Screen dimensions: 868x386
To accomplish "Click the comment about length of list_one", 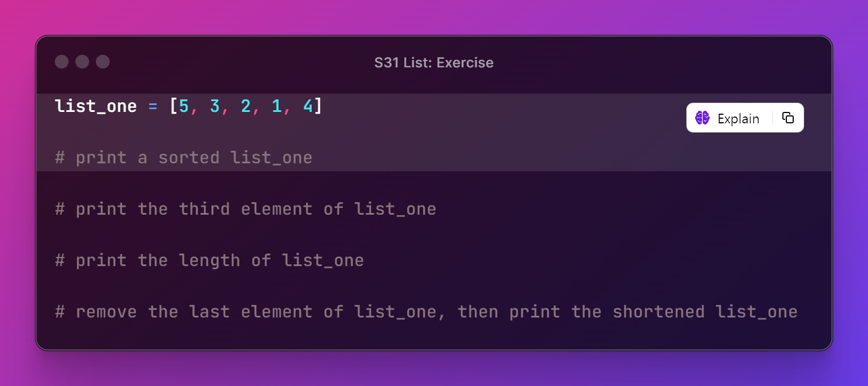I will [x=209, y=260].
